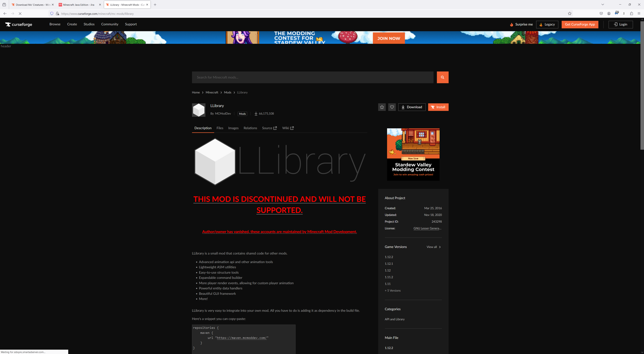
Task: Open the Browse menu
Action: click(x=55, y=24)
